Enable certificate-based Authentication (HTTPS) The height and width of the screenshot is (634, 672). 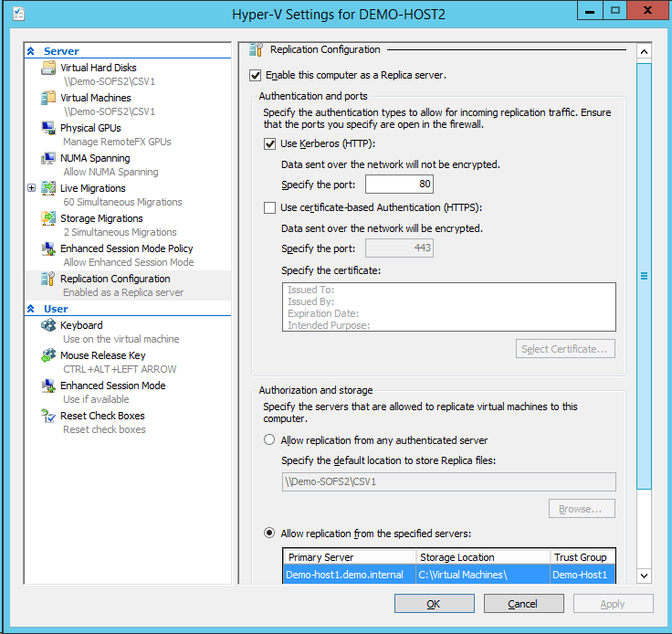(x=269, y=208)
